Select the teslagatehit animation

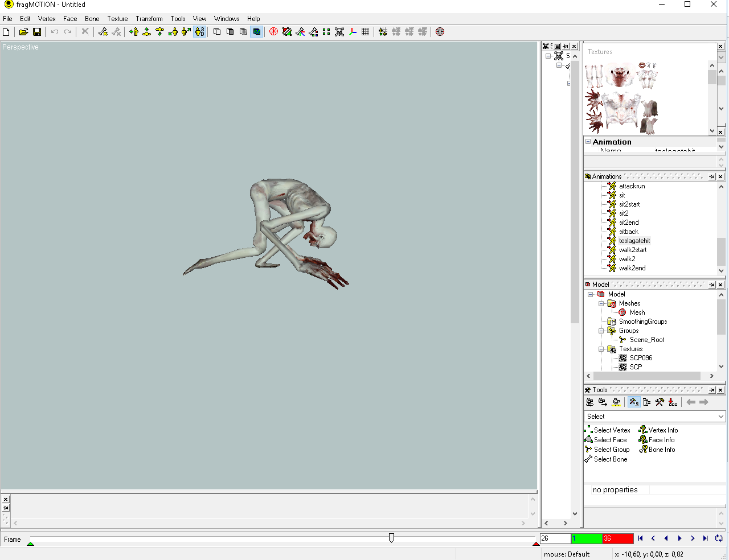(x=634, y=241)
